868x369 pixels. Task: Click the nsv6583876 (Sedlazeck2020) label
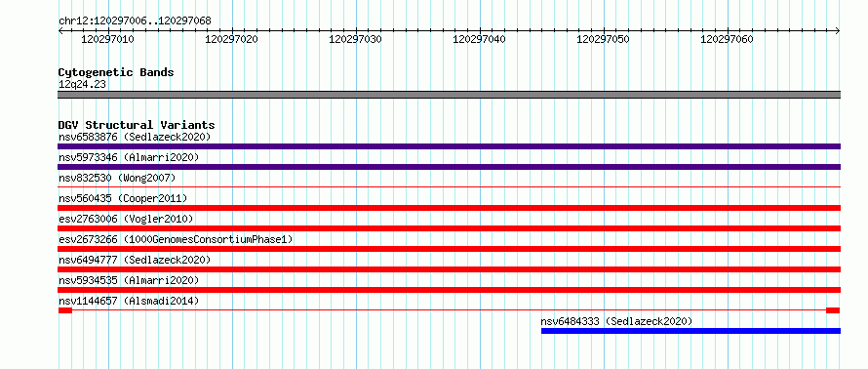tap(135, 137)
